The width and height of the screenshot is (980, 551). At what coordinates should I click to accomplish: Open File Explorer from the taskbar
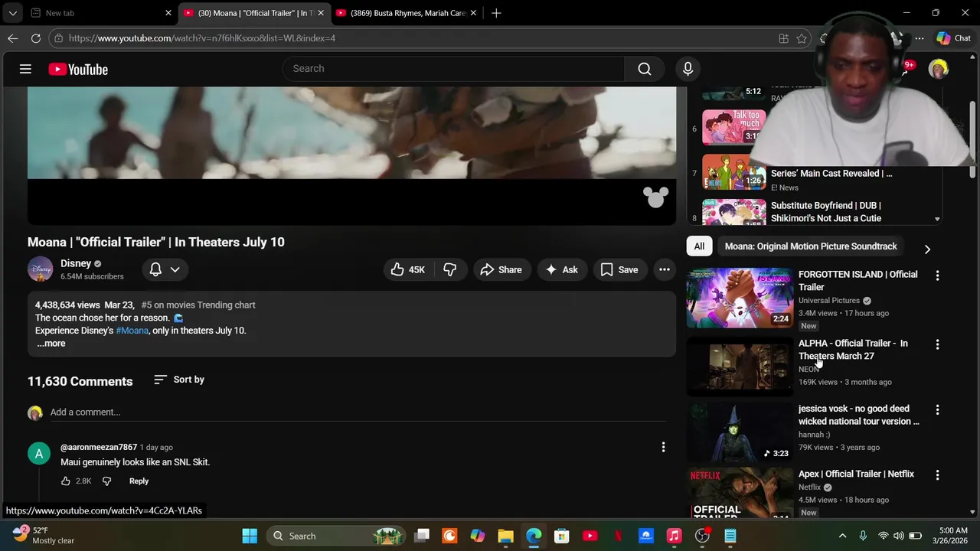coord(505,536)
